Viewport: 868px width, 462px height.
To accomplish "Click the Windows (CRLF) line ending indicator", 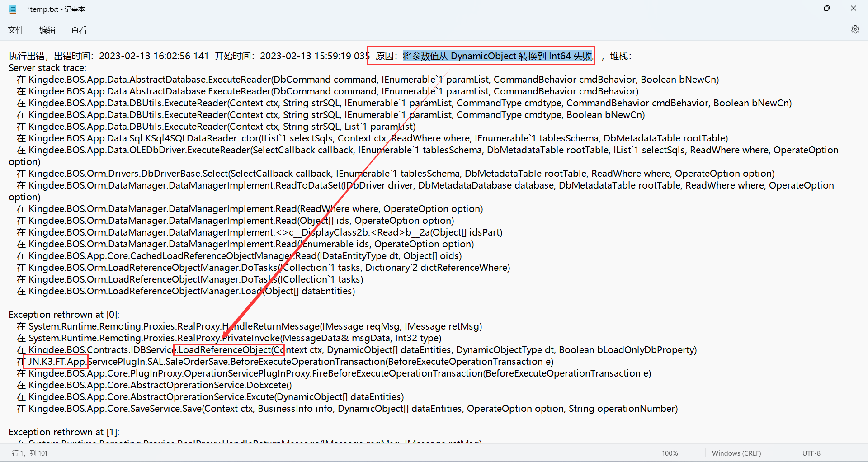I will pyautogui.click(x=736, y=453).
